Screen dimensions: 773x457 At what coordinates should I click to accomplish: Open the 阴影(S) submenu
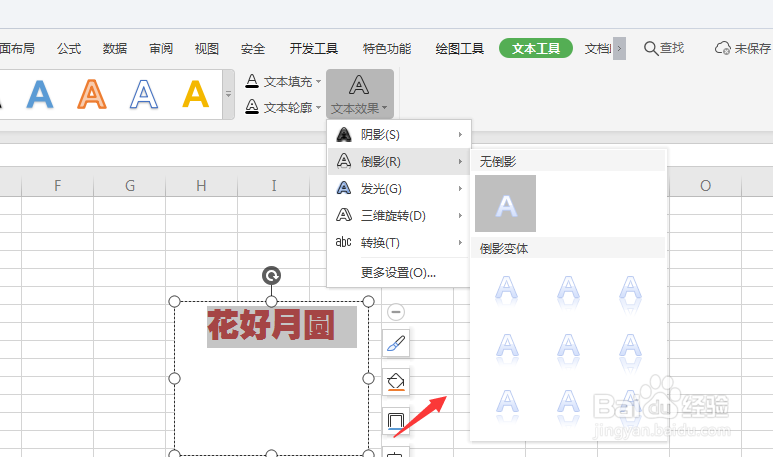click(x=399, y=135)
